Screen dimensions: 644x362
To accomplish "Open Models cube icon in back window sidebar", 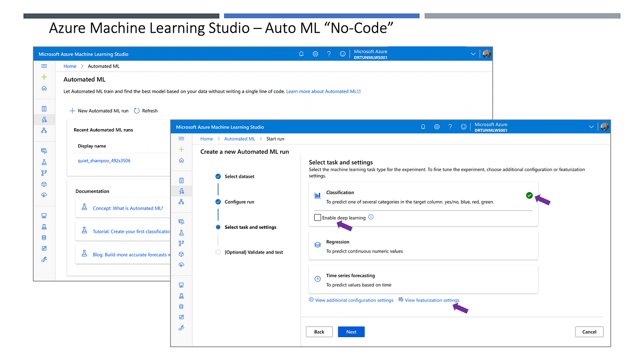I will point(44,184).
